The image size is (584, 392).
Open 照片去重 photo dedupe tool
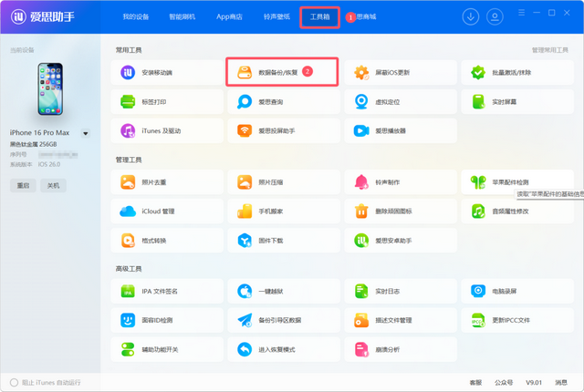pos(167,182)
